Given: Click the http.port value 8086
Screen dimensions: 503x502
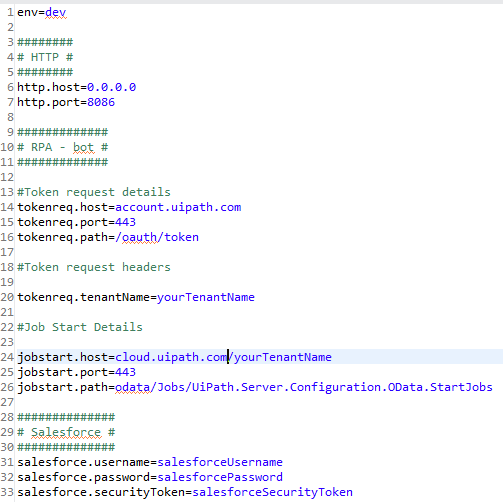Looking at the screenshot, I should point(101,102).
